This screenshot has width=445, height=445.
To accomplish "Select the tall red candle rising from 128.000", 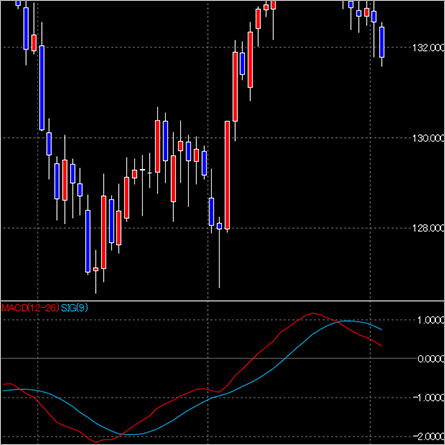I will [x=227, y=175].
